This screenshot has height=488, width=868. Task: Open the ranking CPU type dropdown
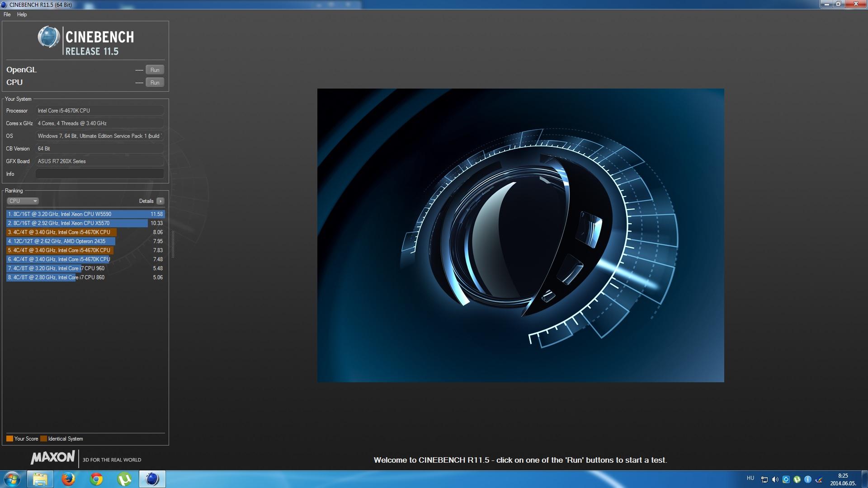point(23,201)
